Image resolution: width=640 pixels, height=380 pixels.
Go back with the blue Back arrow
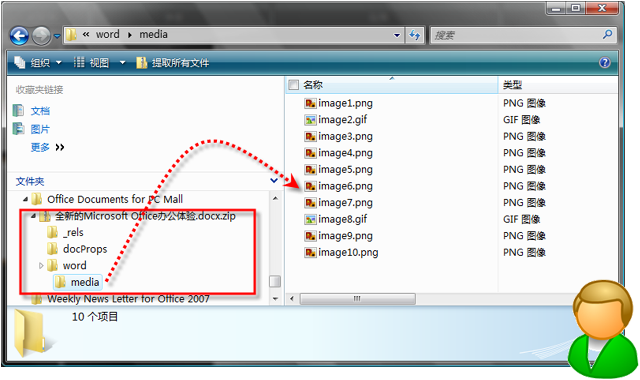[x=20, y=36]
